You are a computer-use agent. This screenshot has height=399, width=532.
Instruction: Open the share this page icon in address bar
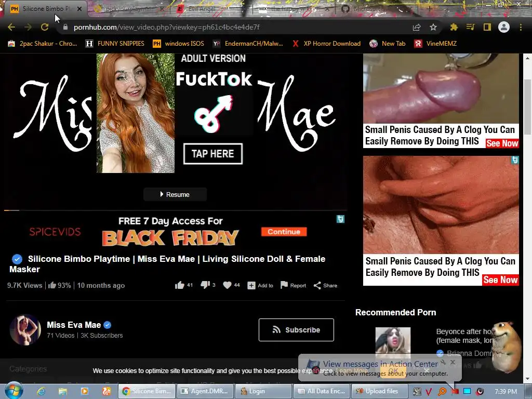pos(417,27)
